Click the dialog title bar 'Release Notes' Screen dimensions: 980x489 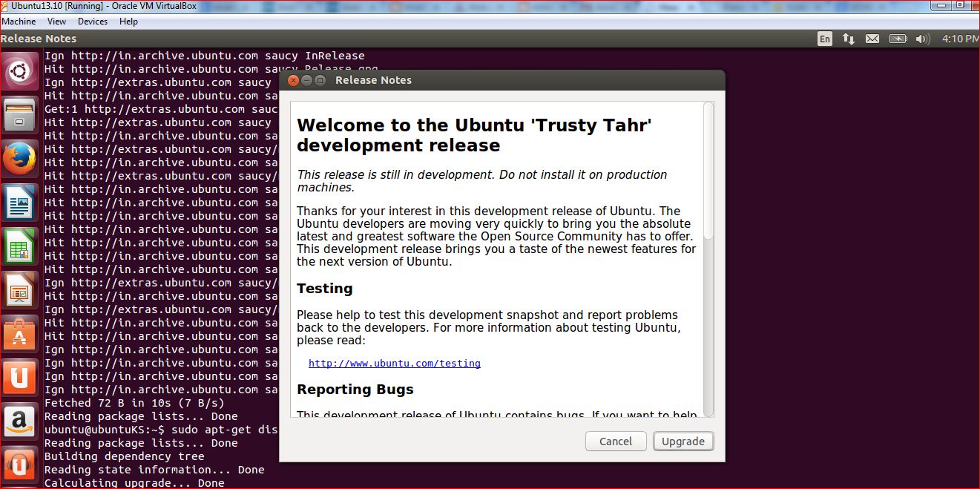coord(373,80)
